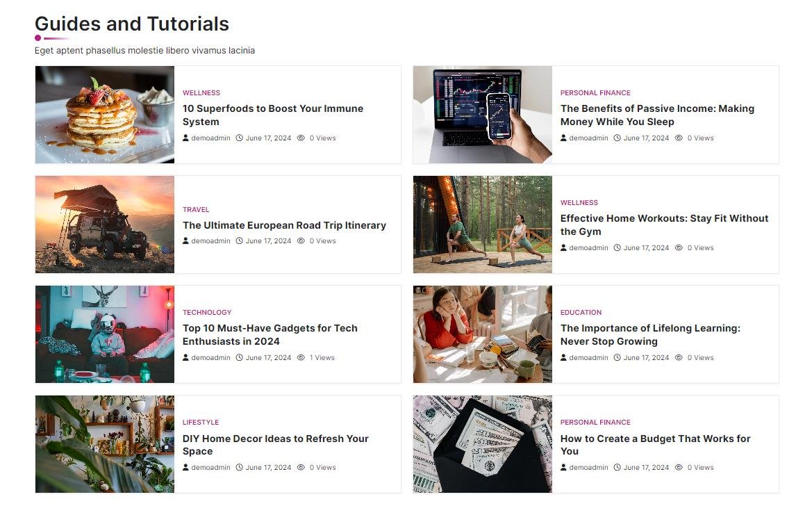Click author icon on 10 Superfoods post
This screenshot has height=506, width=812.
point(185,138)
